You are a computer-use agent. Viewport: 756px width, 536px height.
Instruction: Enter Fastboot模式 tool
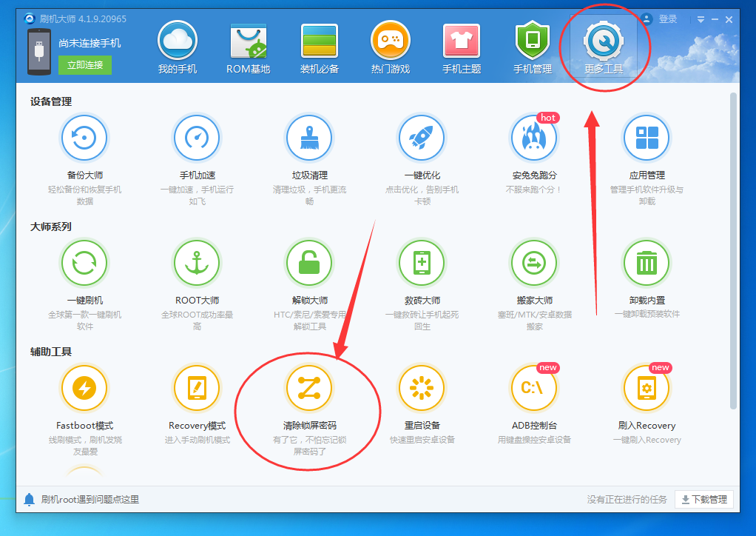click(84, 387)
